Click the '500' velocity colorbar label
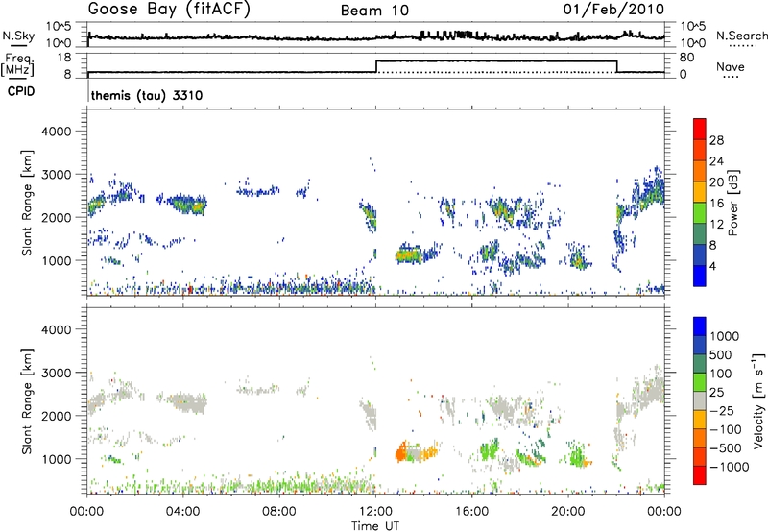This screenshot has width=768, height=532. 721,354
